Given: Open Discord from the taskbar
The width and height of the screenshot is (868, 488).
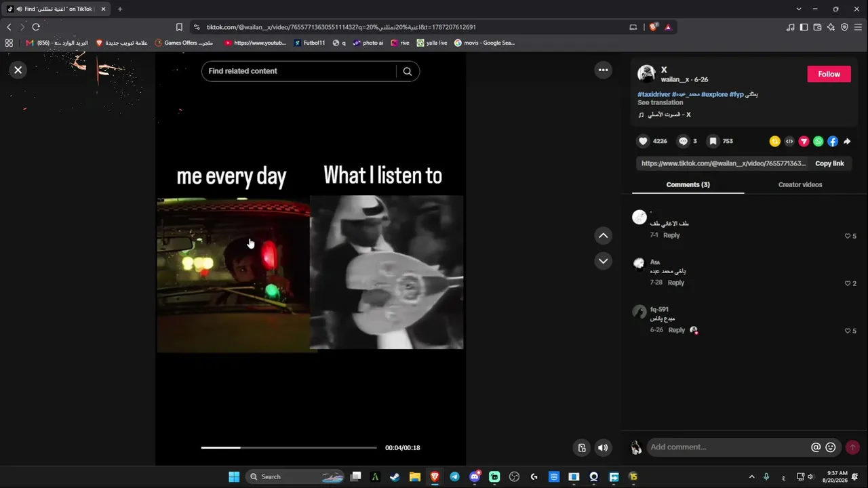Looking at the screenshot, I should (475, 476).
